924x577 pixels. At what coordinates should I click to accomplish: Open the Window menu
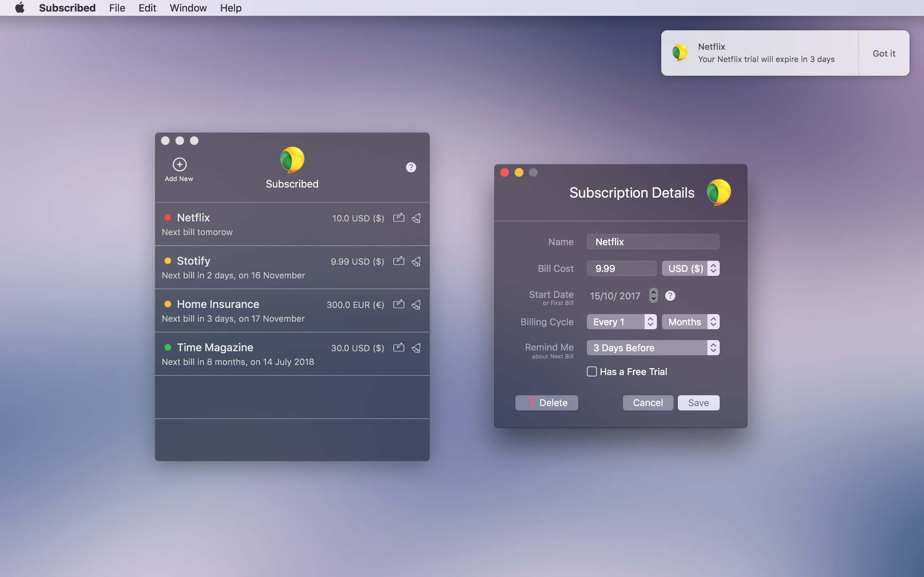pyautogui.click(x=188, y=8)
